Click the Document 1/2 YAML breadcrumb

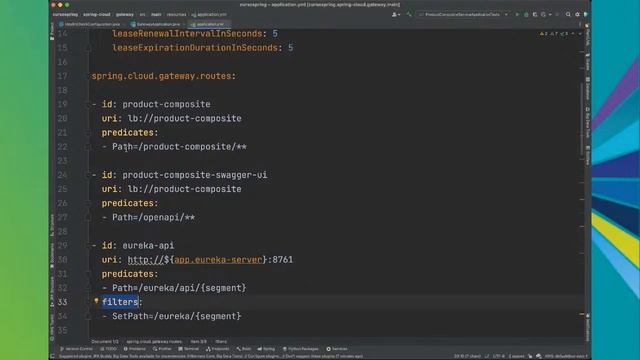pyautogui.click(x=105, y=342)
